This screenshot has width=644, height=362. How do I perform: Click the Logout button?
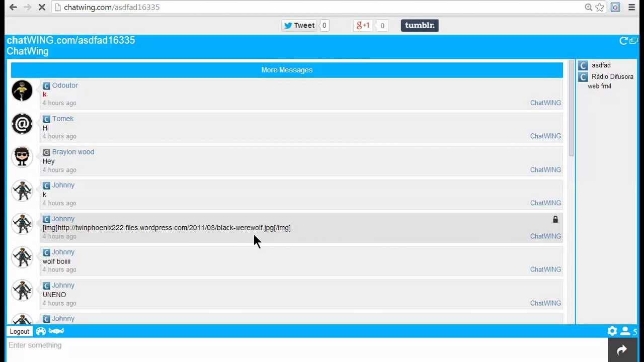coord(20,331)
